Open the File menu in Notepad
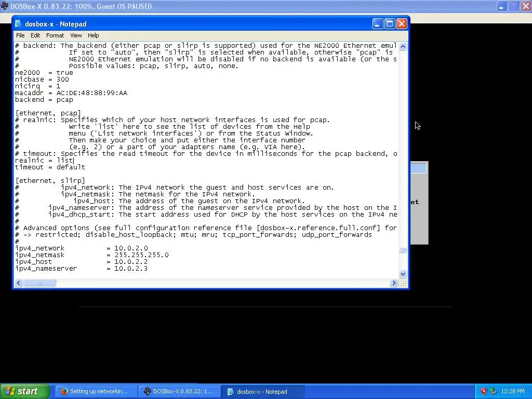This screenshot has width=532, height=399. click(20, 35)
